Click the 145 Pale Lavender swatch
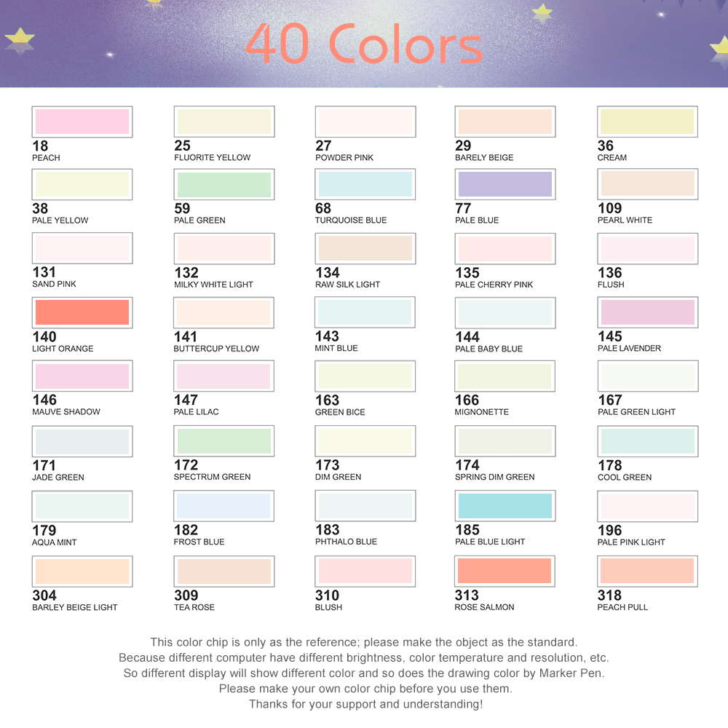Screen dimensions: 728x728 pos(648,312)
